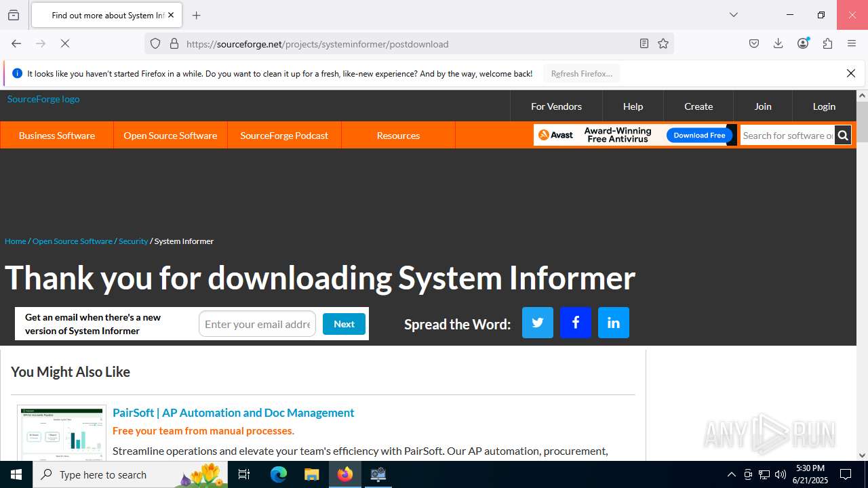Open the Downloads panel
The width and height of the screenshot is (868, 488).
[778, 43]
